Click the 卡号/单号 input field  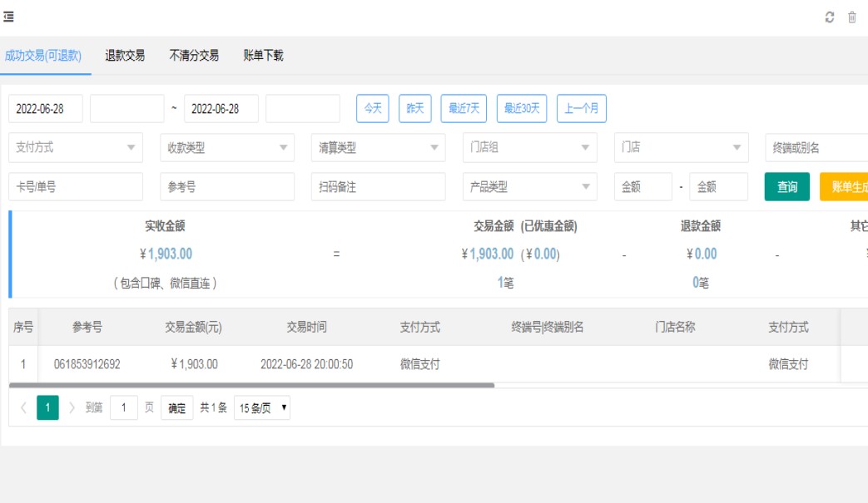coord(76,187)
